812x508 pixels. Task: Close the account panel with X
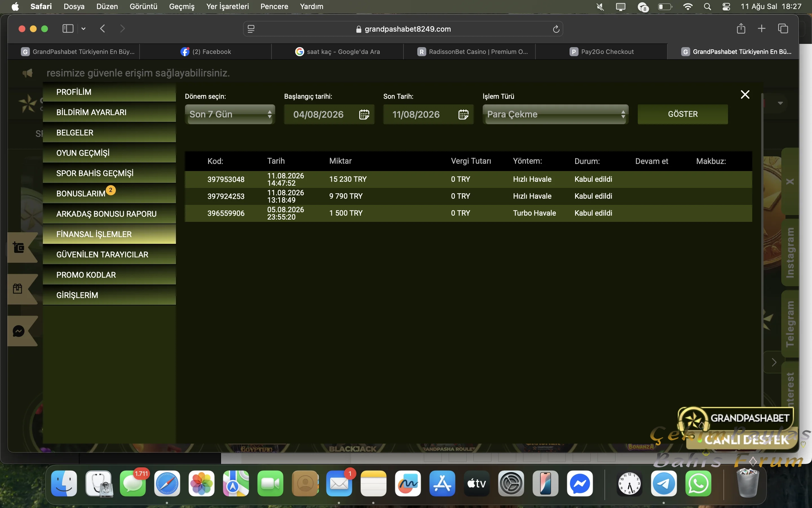click(x=745, y=95)
